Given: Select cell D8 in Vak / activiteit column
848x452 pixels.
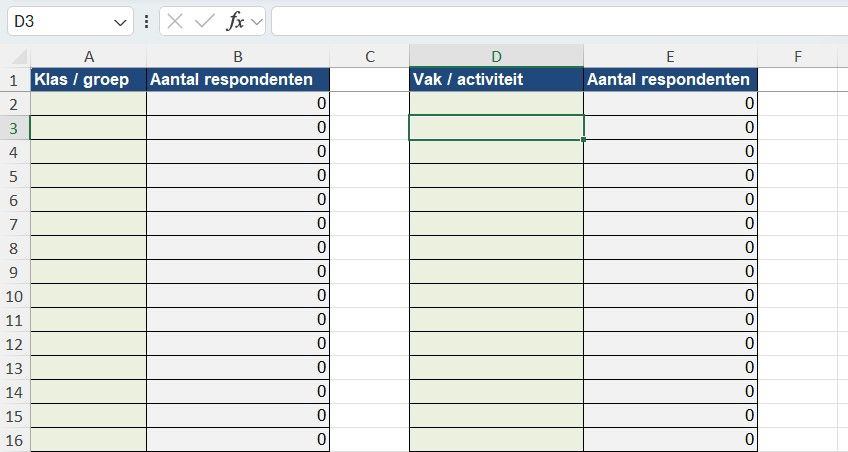Looking at the screenshot, I should [496, 247].
